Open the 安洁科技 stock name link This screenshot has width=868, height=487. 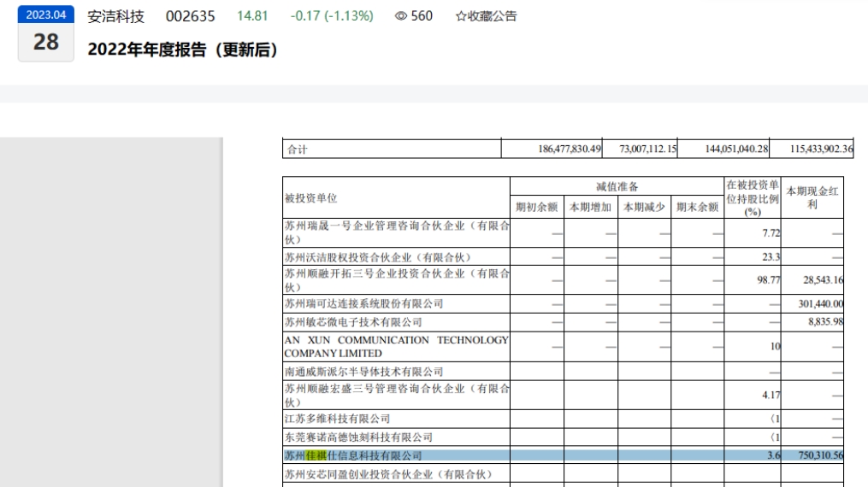click(x=116, y=16)
